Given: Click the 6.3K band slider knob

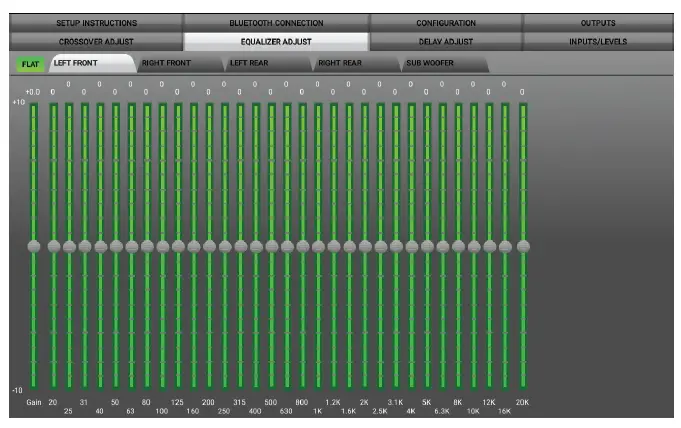Looking at the screenshot, I should coord(443,246).
